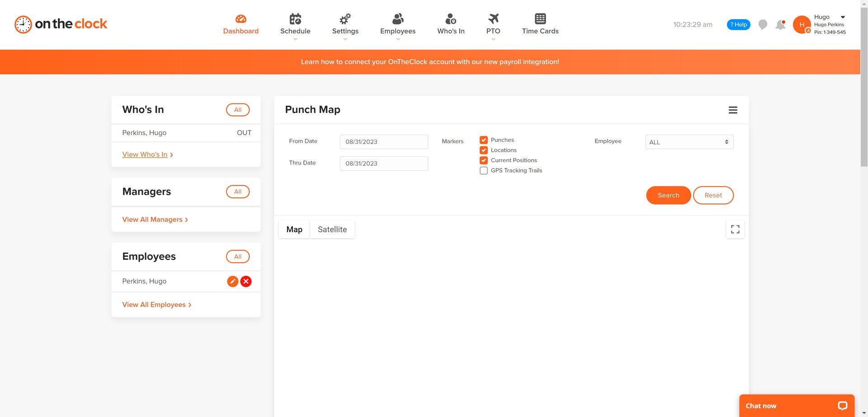The width and height of the screenshot is (868, 417).
Task: Select Perkins, Hugo in Who's In list
Action: 144,133
